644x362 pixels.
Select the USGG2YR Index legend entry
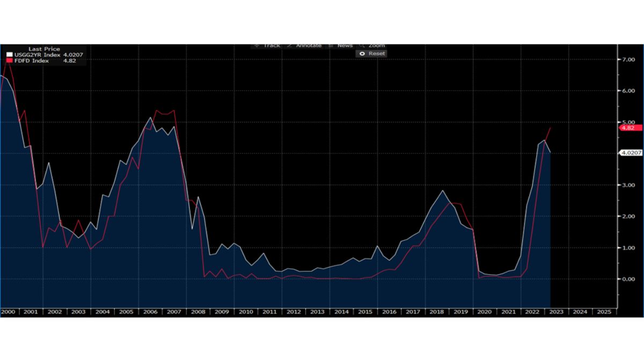45,55
